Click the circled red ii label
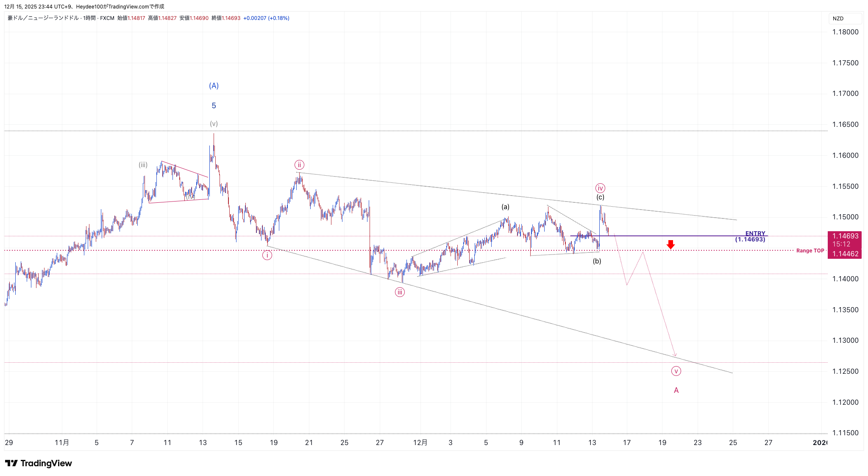 coord(299,165)
